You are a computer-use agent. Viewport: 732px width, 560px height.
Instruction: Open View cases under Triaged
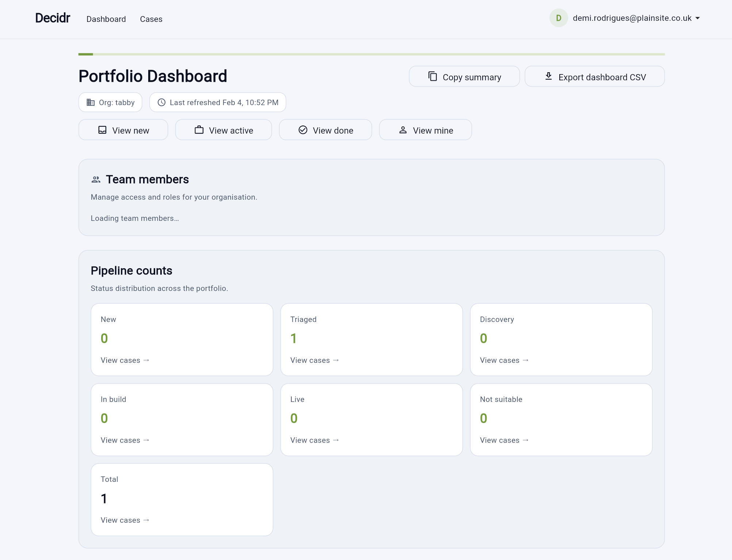coord(314,360)
